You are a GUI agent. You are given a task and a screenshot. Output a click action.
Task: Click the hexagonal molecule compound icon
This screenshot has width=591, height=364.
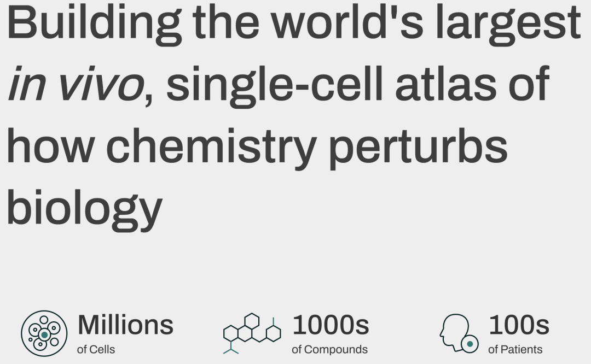click(252, 333)
